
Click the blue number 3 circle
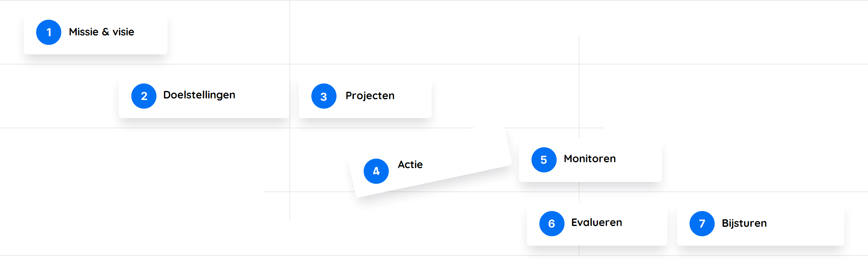(x=324, y=96)
